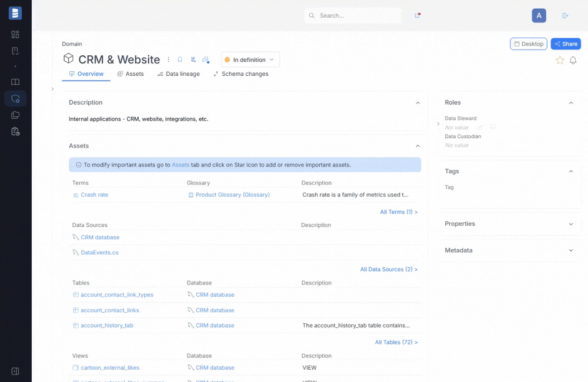Switch to the Data lineage tab
588x382 pixels.
(179, 74)
